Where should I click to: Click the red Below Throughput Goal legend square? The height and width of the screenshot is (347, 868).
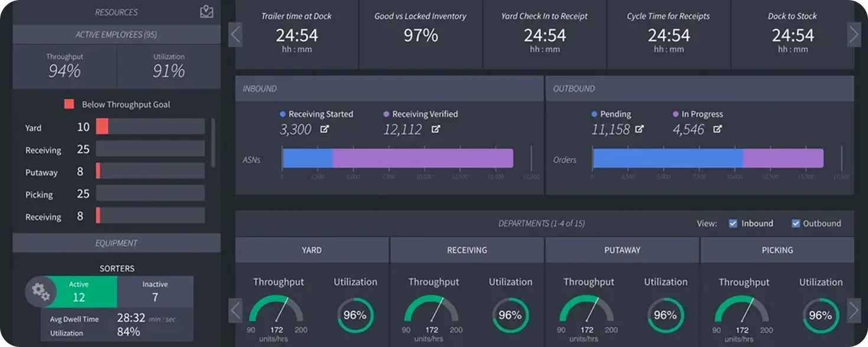[x=69, y=104]
